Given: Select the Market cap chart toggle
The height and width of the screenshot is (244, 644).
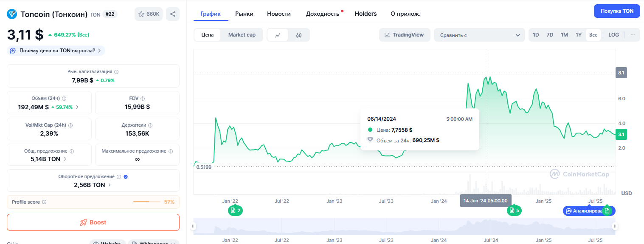Looking at the screenshot, I should tap(242, 35).
